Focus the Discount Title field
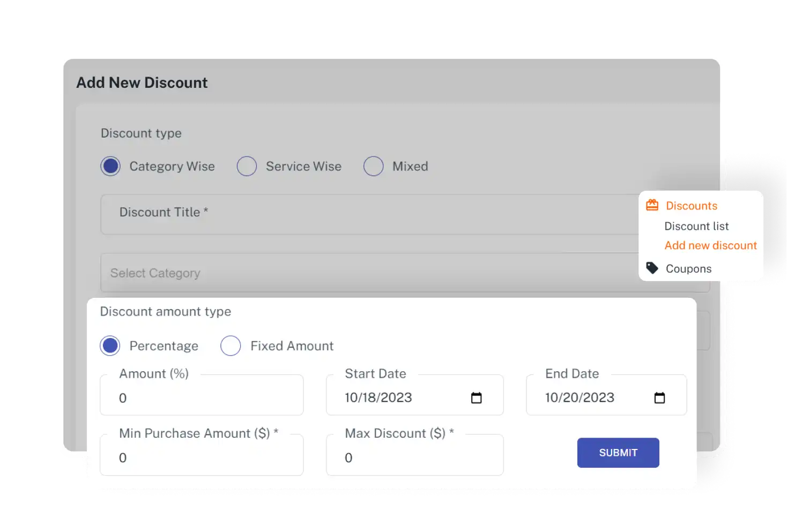 pyautogui.click(x=370, y=214)
